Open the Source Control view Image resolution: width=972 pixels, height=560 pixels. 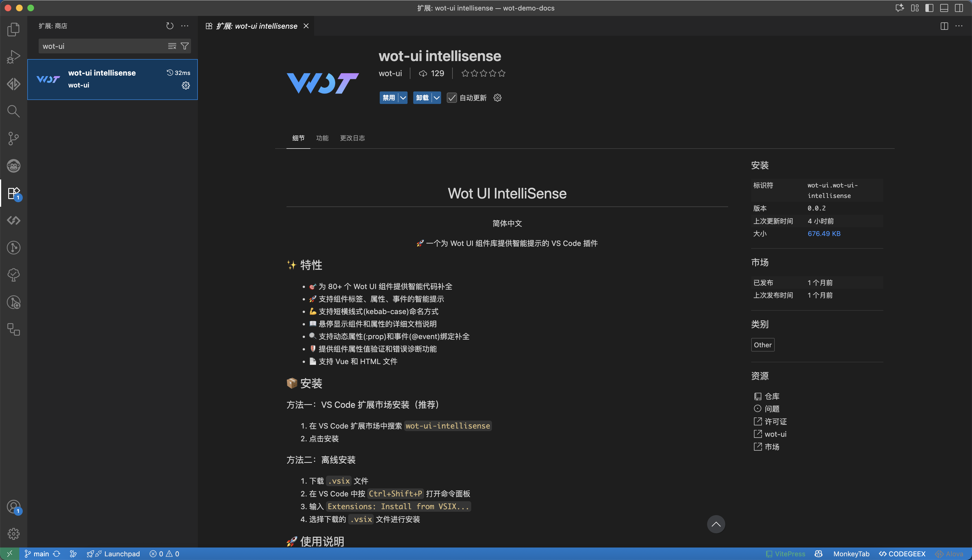tap(13, 139)
